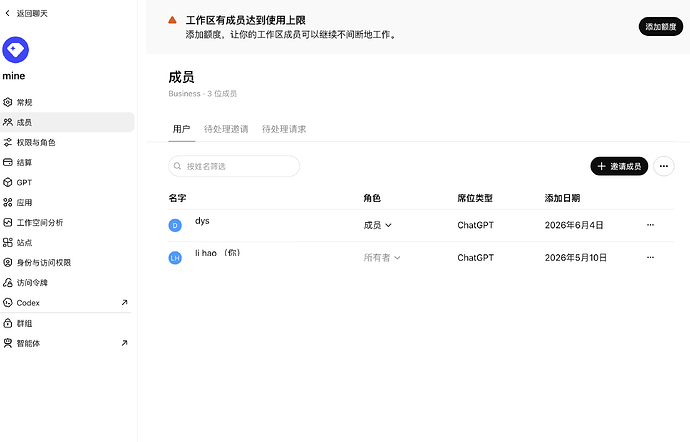Click the 工作空间分析 chart icon
Viewport: 690px width, 442px height.
(8, 222)
